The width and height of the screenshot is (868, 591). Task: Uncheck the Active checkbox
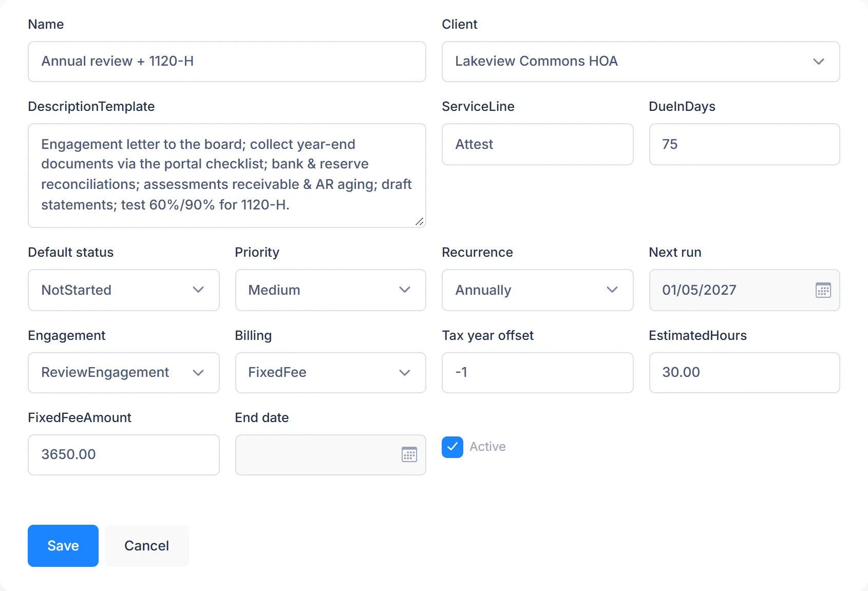[452, 447]
